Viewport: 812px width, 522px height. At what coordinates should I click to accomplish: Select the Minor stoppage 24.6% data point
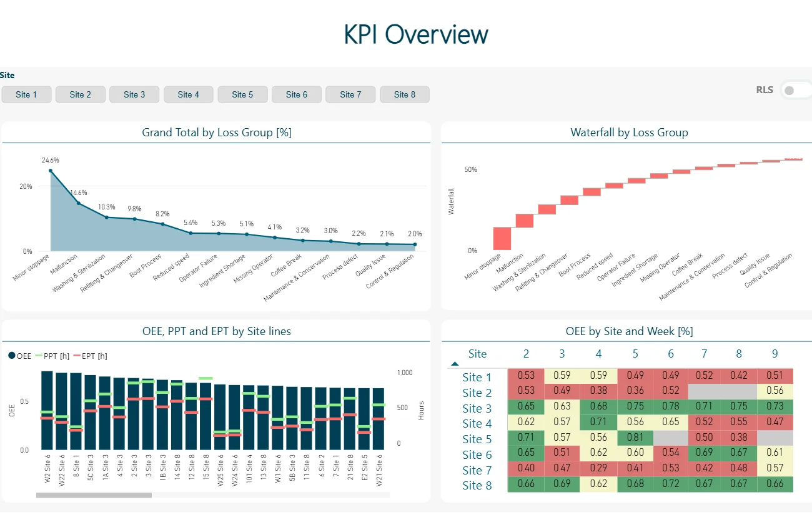tap(51, 171)
